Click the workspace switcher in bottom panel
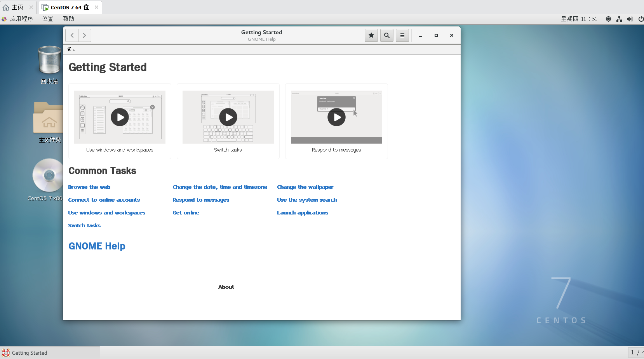The image size is (644, 359). [636, 353]
